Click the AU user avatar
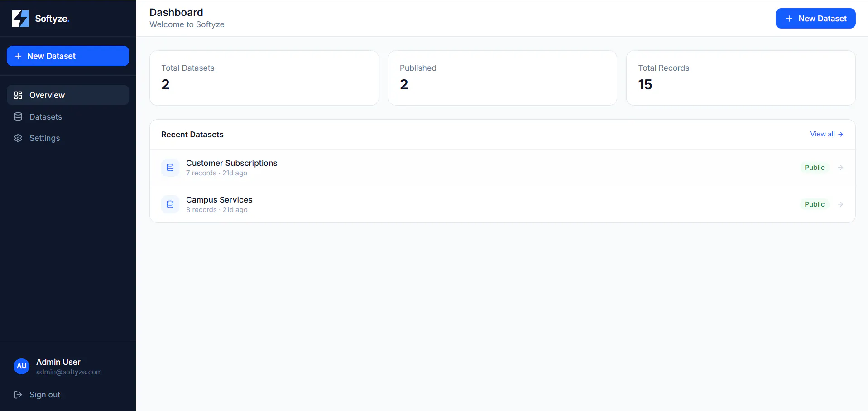The height and width of the screenshot is (411, 868). tap(22, 366)
